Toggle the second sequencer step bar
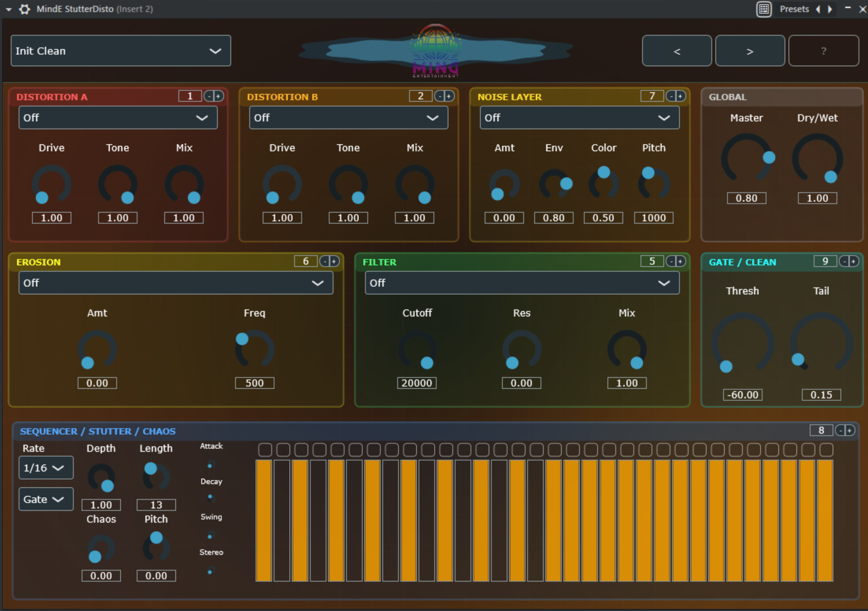868x611 pixels. [x=282, y=520]
